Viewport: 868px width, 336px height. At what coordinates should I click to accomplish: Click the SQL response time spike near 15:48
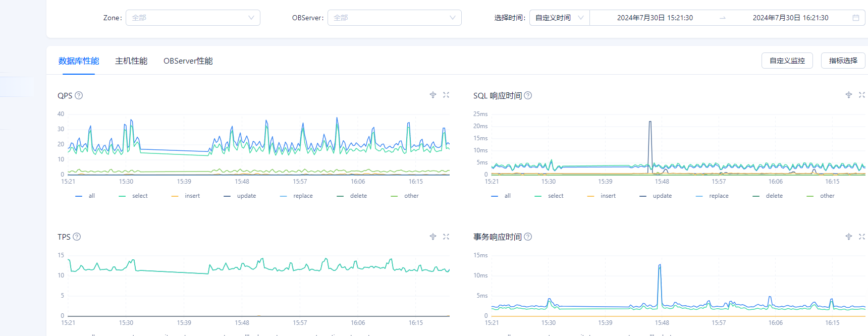[650, 122]
